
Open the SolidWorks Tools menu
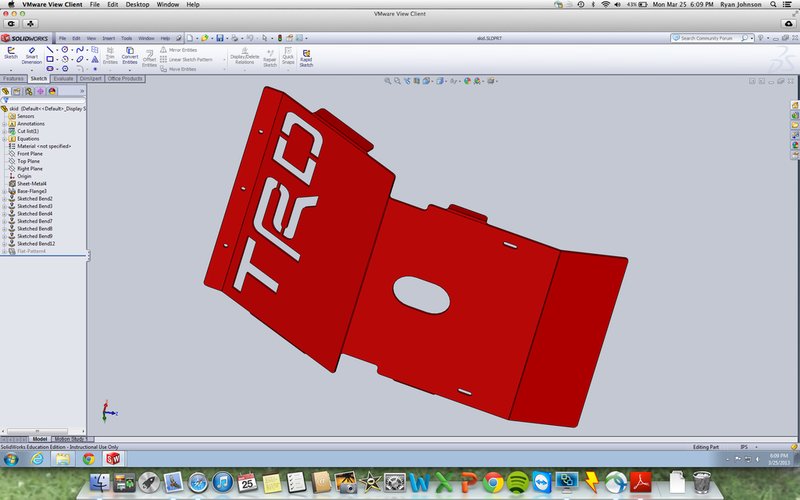[127, 38]
